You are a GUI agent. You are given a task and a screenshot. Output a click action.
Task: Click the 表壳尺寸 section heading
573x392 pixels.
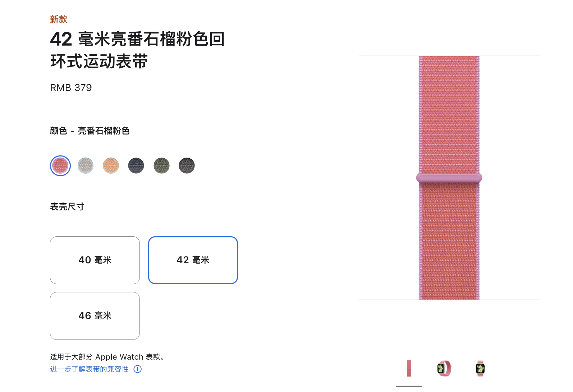[x=67, y=207]
